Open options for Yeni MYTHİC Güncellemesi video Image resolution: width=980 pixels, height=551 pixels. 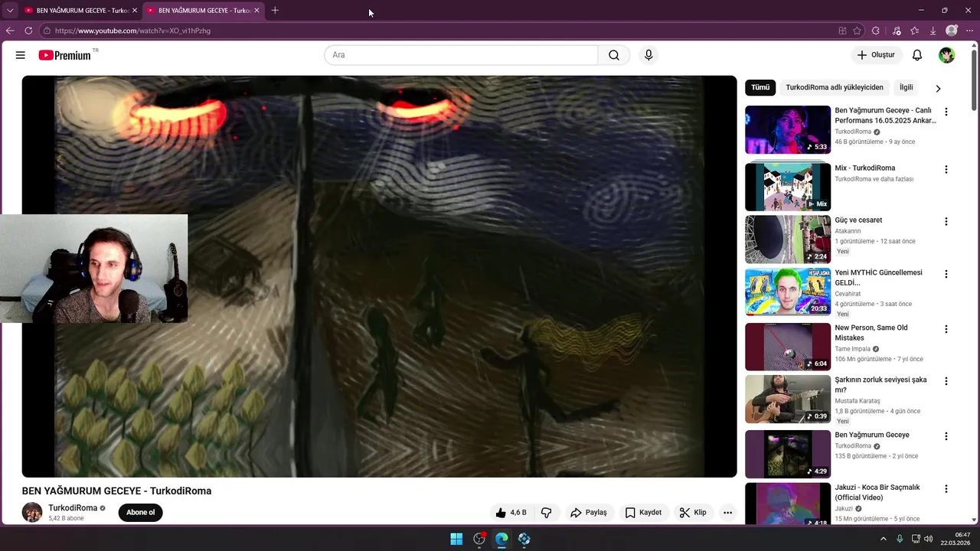coord(946,274)
